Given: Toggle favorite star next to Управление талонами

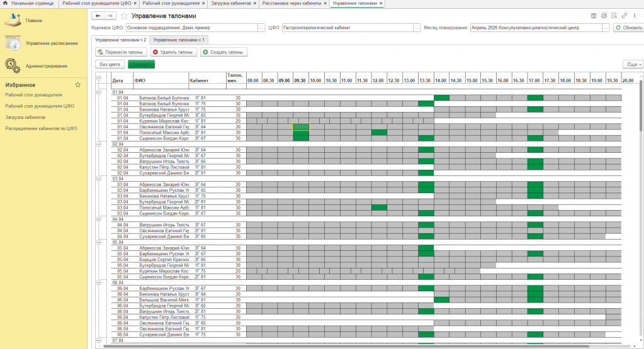Looking at the screenshot, I should click(x=124, y=15).
